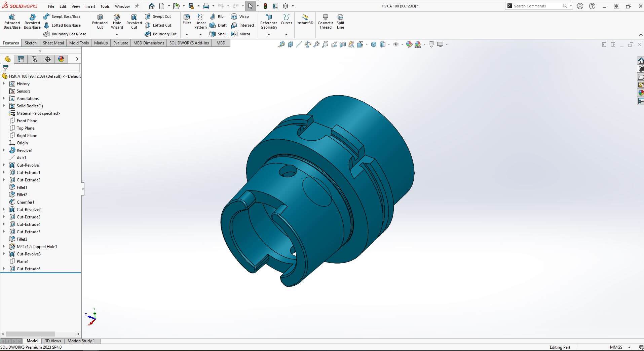Click the Search Commands input field

537,6
